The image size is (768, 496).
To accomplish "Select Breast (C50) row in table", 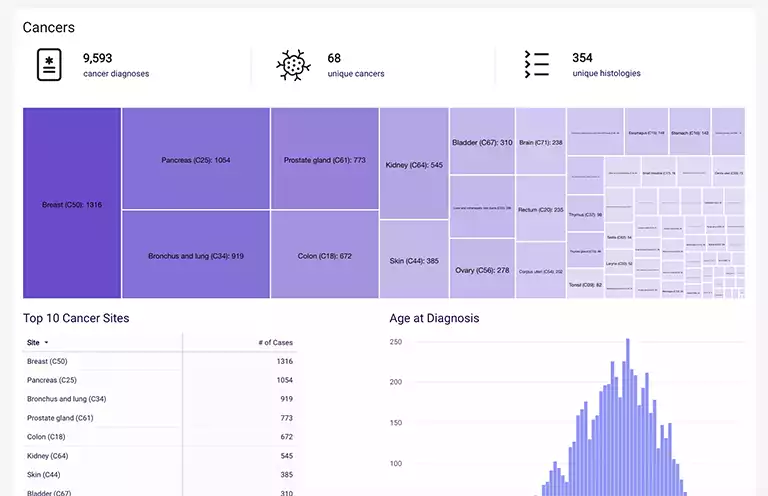I will point(160,361).
